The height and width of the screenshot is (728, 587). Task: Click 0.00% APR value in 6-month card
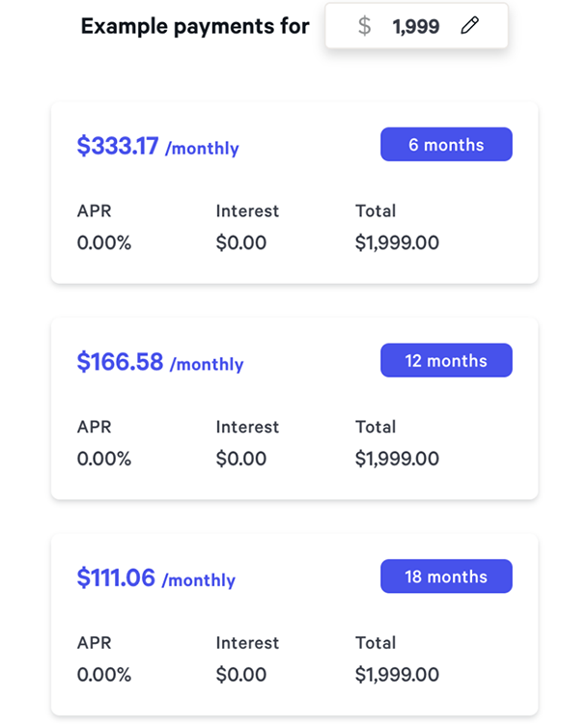click(x=104, y=243)
